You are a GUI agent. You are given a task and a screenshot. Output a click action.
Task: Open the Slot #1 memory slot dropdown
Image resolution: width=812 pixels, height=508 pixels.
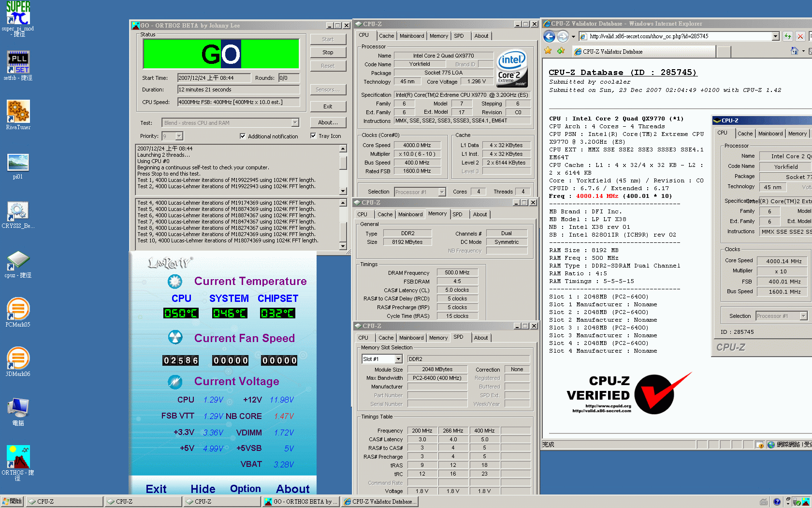click(398, 359)
